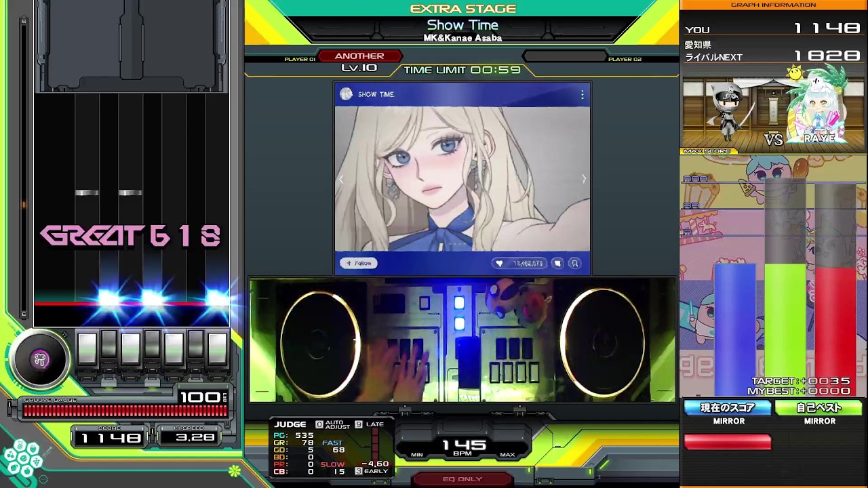Click the PLAYER 01 label
This screenshot has height=488, width=868.
coord(300,60)
